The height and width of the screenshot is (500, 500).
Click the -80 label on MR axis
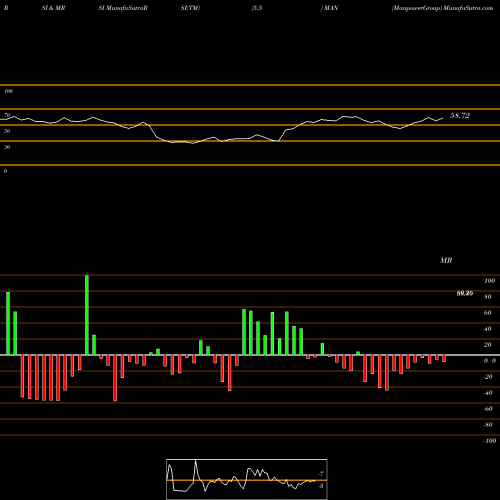pos(488,425)
